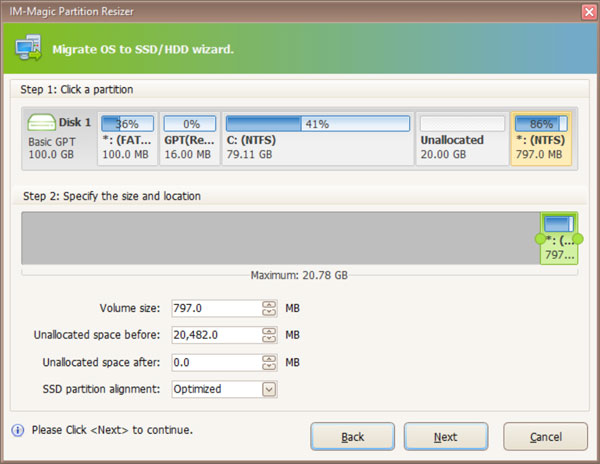This screenshot has width=600, height=464.
Task: Click the left resize handle of green partition
Action: coord(540,239)
